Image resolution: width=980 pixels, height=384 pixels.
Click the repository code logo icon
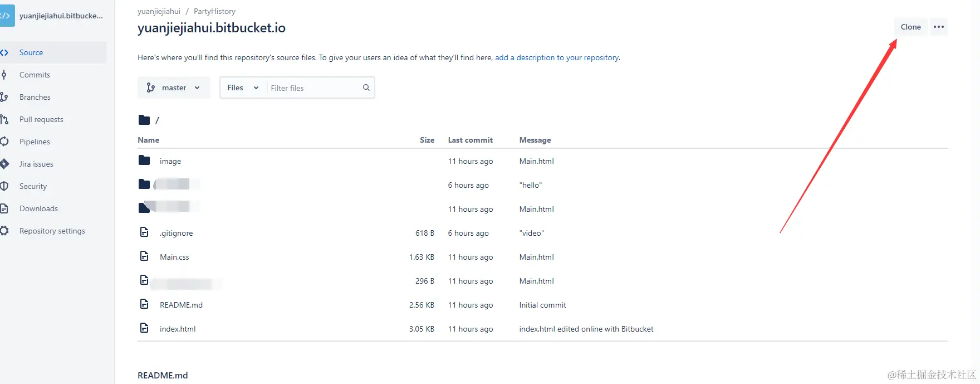click(6, 16)
